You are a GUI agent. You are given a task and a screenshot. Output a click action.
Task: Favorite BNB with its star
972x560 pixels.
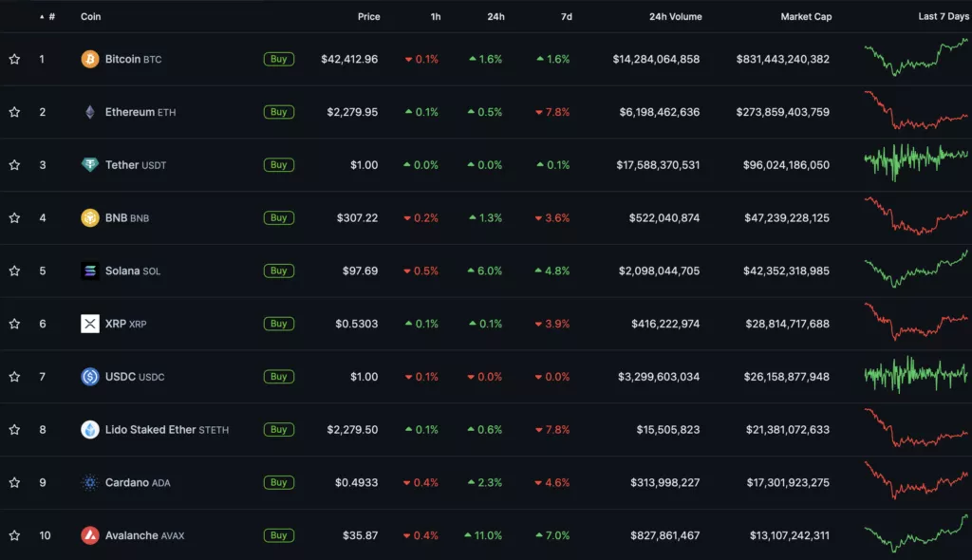coord(14,217)
